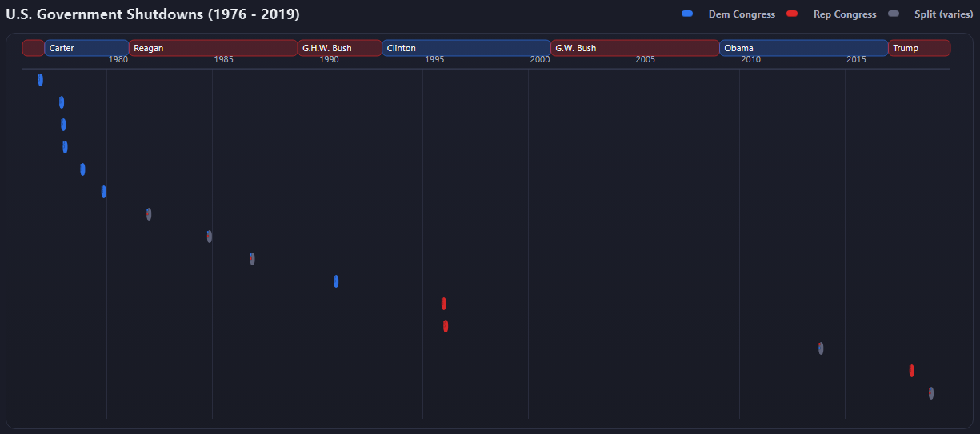The height and width of the screenshot is (434, 980).
Task: Click the 1990 year axis label
Action: (x=329, y=59)
